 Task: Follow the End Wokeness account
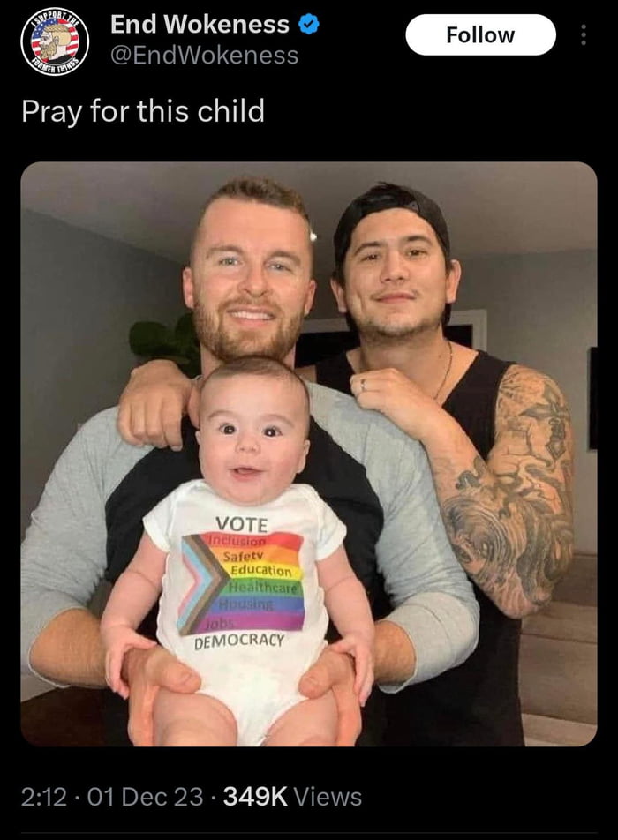[x=480, y=34]
